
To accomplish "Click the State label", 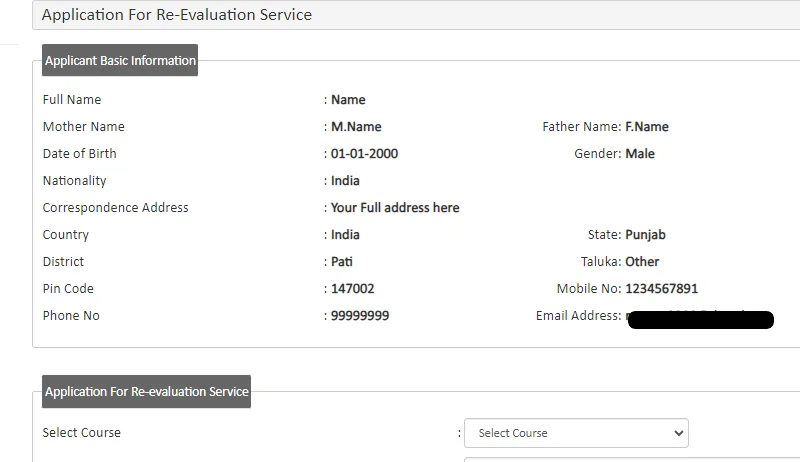I will tap(604, 235).
